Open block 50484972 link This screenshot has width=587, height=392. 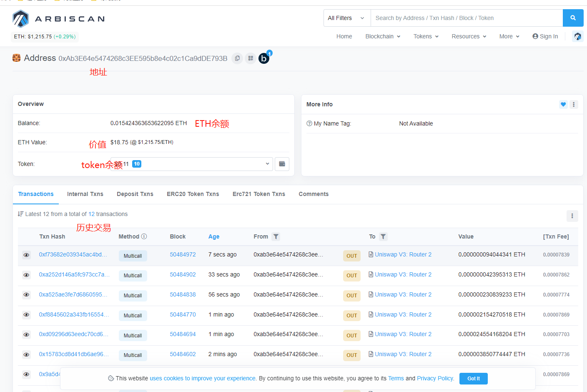tap(183, 254)
